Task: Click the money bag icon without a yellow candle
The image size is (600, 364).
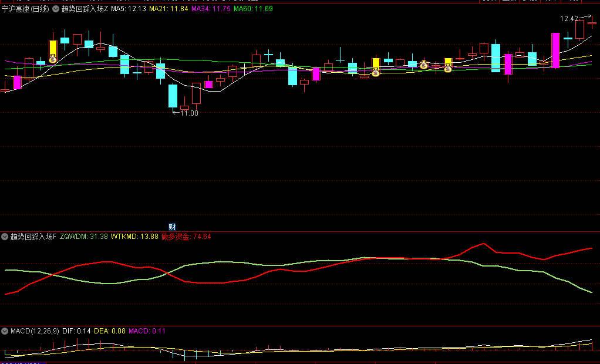Action: click(x=424, y=65)
